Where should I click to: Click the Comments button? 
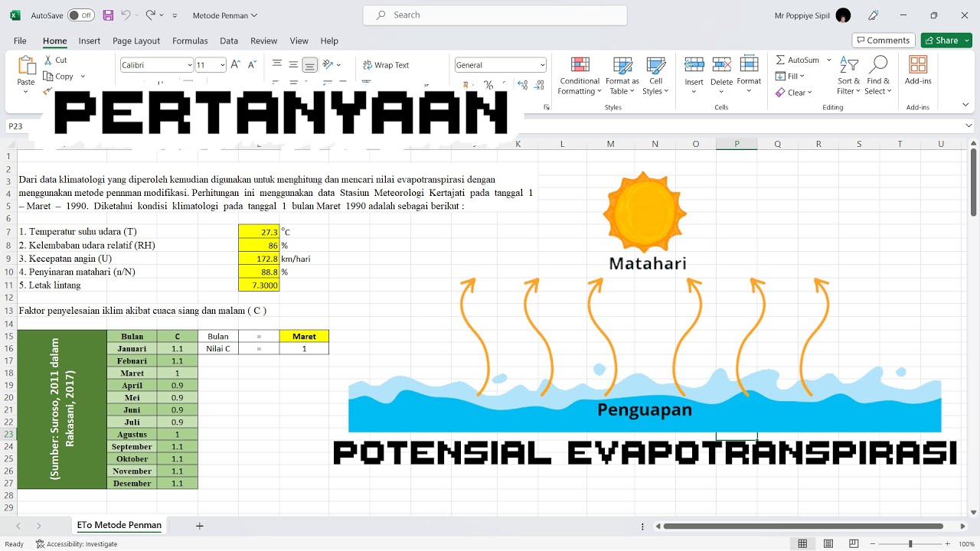[883, 41]
